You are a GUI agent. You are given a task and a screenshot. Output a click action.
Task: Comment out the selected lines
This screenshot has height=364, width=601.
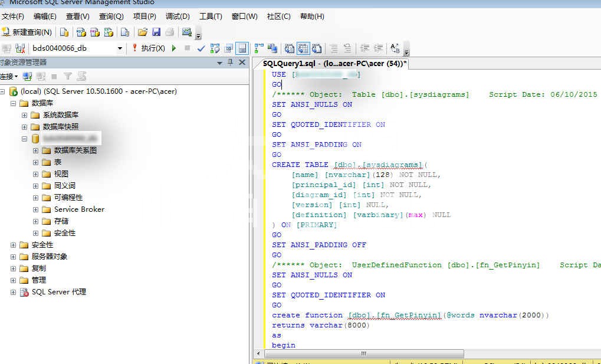[334, 48]
